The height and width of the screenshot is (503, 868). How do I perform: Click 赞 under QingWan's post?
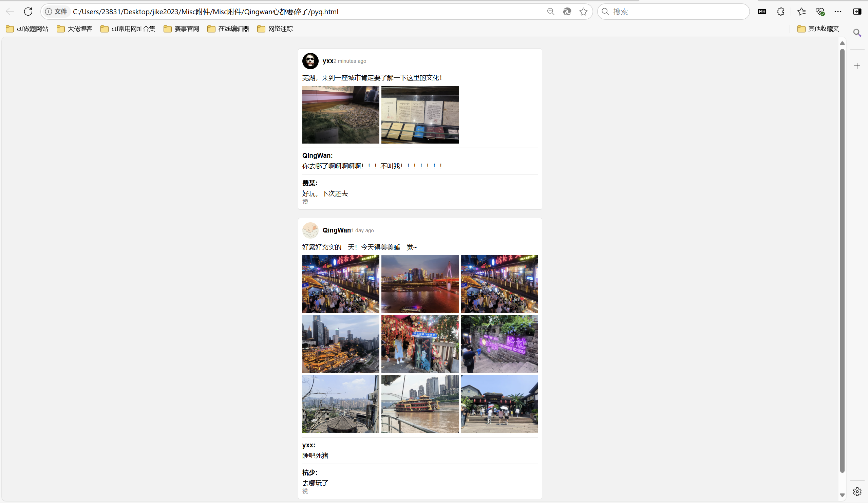tap(305, 491)
